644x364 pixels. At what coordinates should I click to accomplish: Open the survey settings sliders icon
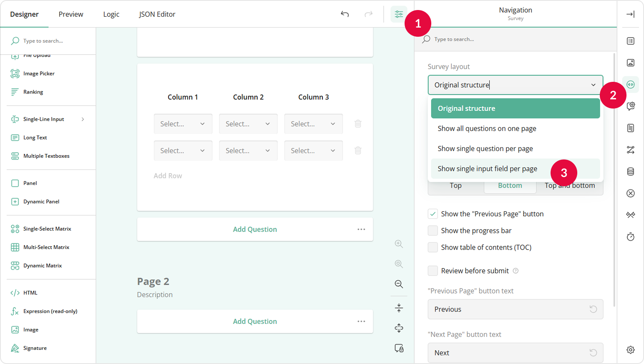[399, 14]
